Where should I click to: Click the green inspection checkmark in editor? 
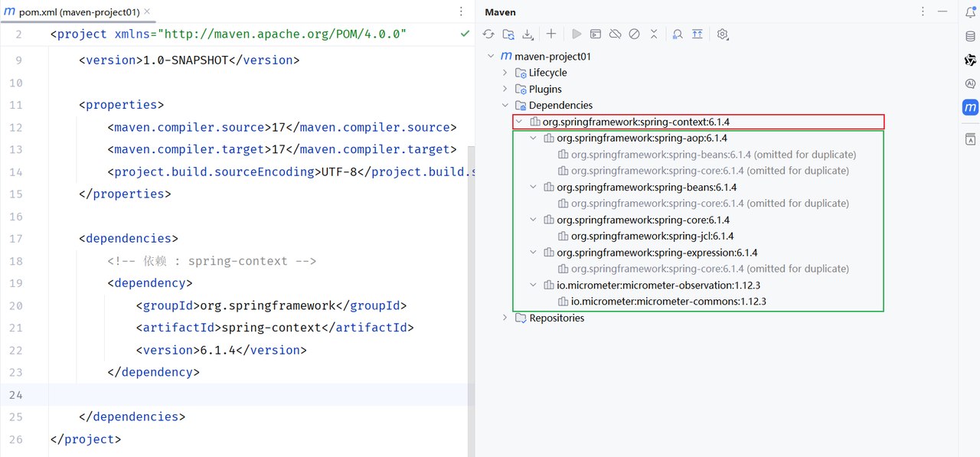click(x=465, y=34)
